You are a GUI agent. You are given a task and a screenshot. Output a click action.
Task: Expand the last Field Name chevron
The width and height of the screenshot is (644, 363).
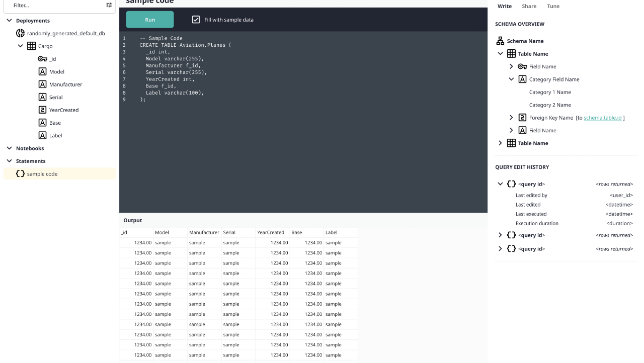pyautogui.click(x=511, y=131)
